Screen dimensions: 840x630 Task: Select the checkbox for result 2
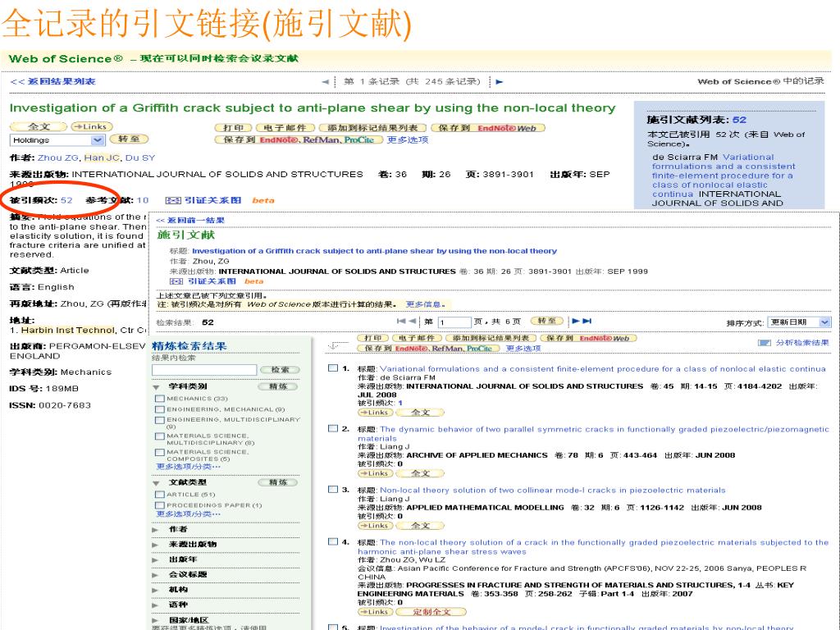332,428
